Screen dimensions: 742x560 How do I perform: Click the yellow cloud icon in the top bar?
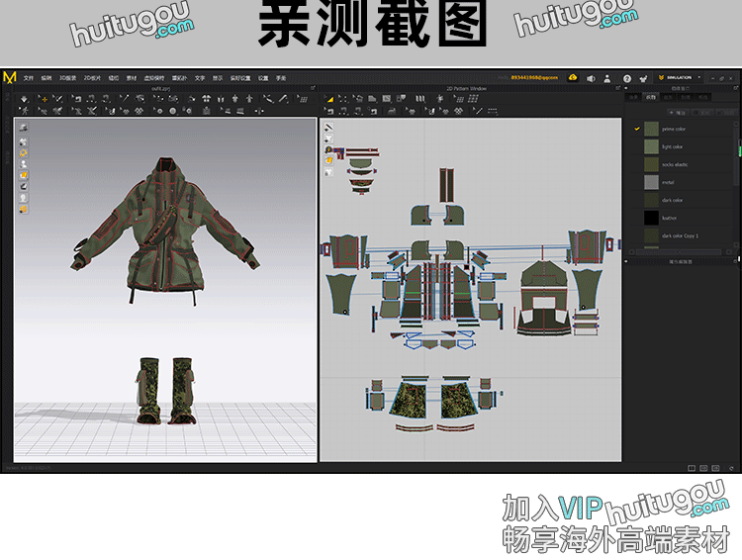[573, 77]
